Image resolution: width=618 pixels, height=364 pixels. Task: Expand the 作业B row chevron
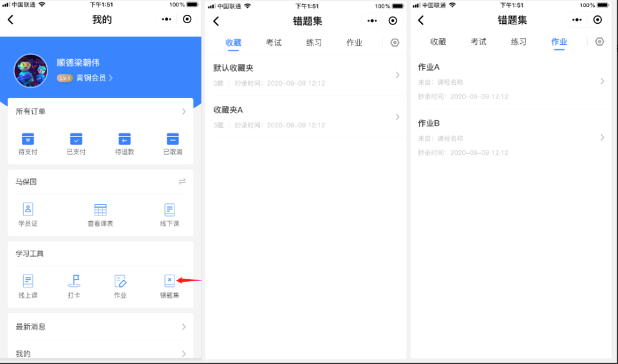click(603, 137)
